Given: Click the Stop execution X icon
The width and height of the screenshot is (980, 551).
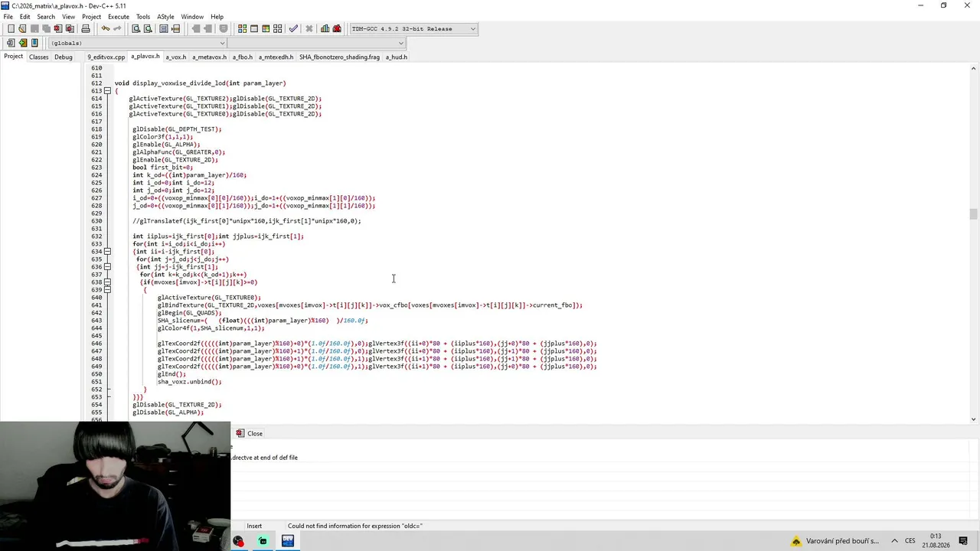Looking at the screenshot, I should (309, 29).
